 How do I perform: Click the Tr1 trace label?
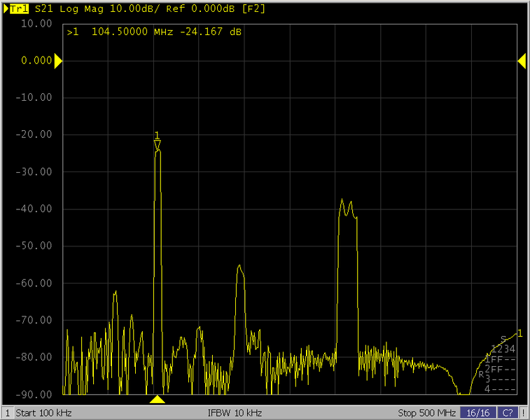tap(20, 9)
